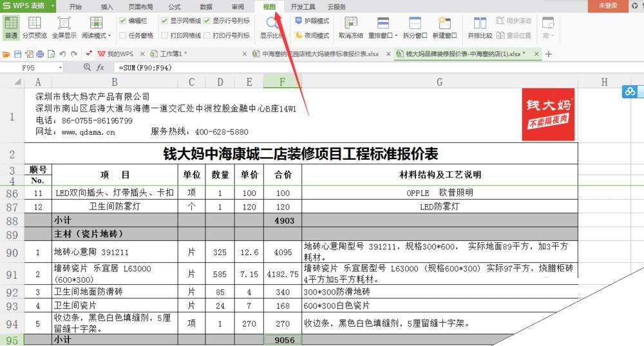Click the undo arrow icon
Image resolution: width=644 pixels, height=346 pixels.
(x=62, y=54)
